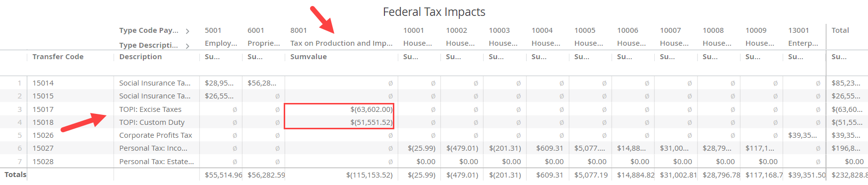Expand the Type Code Pay chevron
The width and height of the screenshot is (868, 185).
187,31
